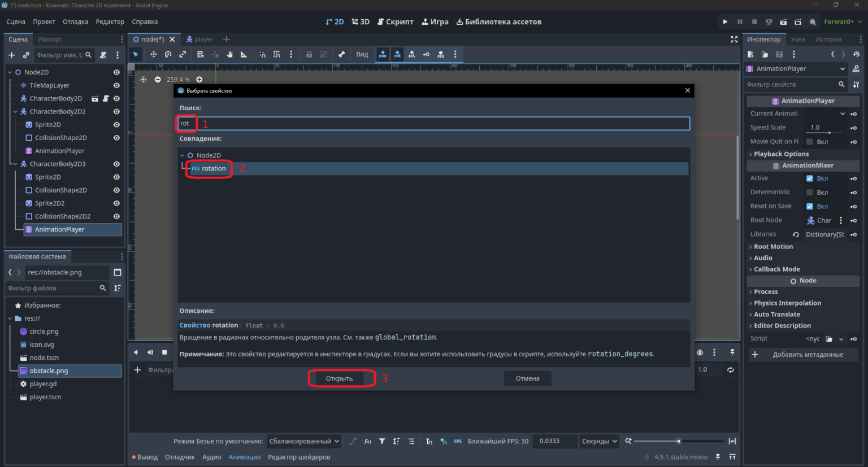868x467 pixels.
Task: Click the add track plus icon
Action: point(137,370)
